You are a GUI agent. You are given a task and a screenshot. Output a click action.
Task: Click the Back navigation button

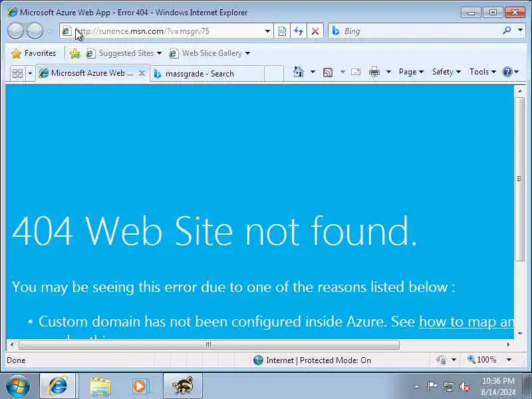click(x=15, y=31)
